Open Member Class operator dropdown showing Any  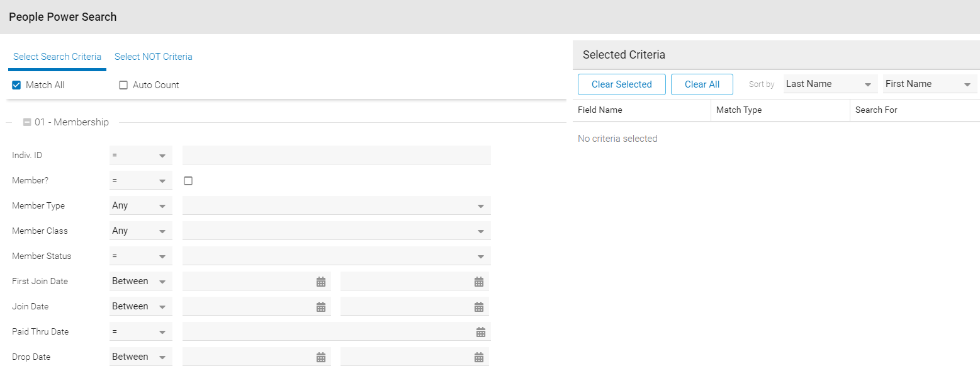click(x=141, y=231)
